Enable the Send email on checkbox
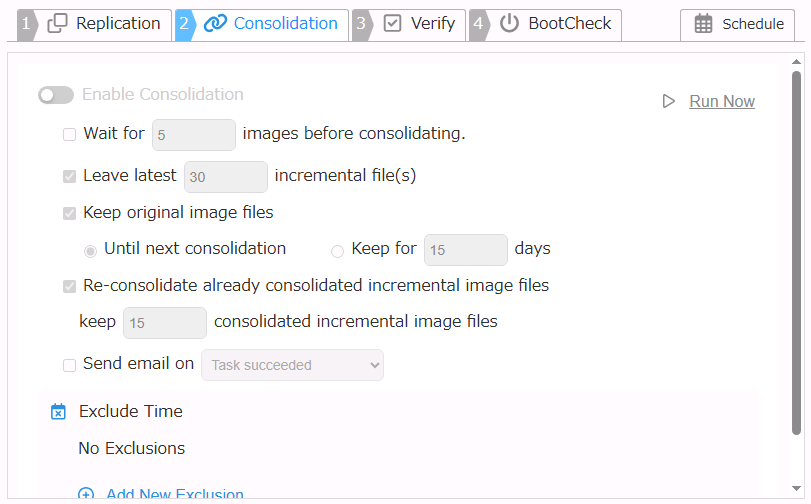The width and height of the screenshot is (811, 504). point(69,365)
